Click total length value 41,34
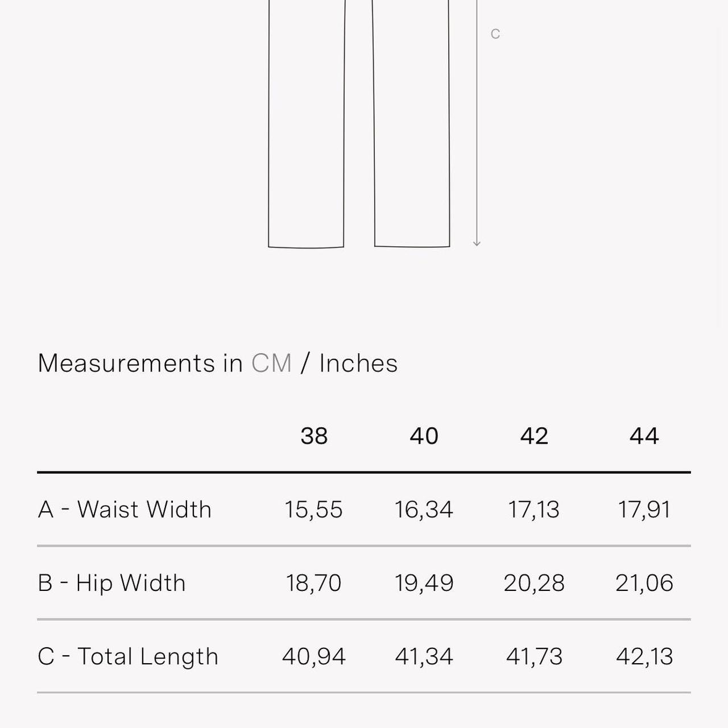This screenshot has height=728, width=728. point(424,656)
